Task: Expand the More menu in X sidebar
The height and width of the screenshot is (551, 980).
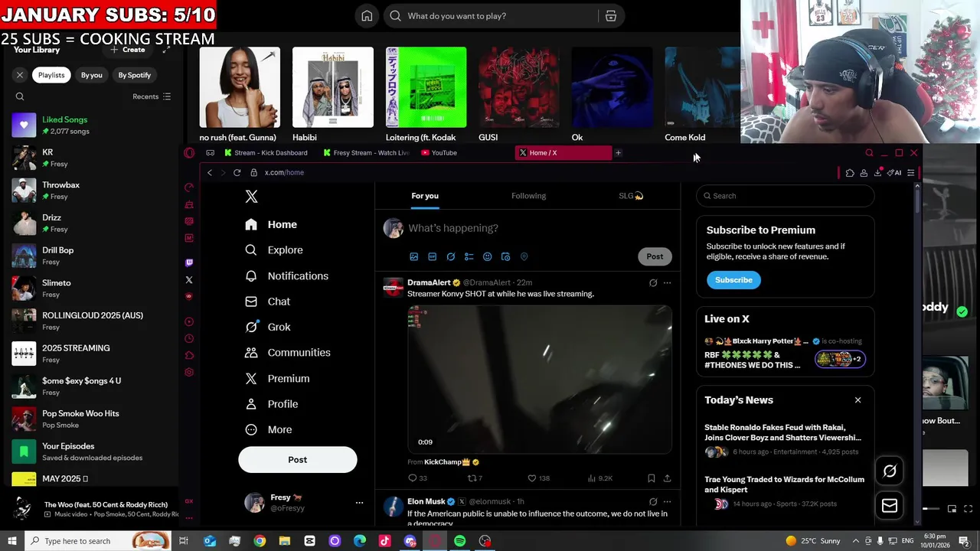Action: point(268,429)
